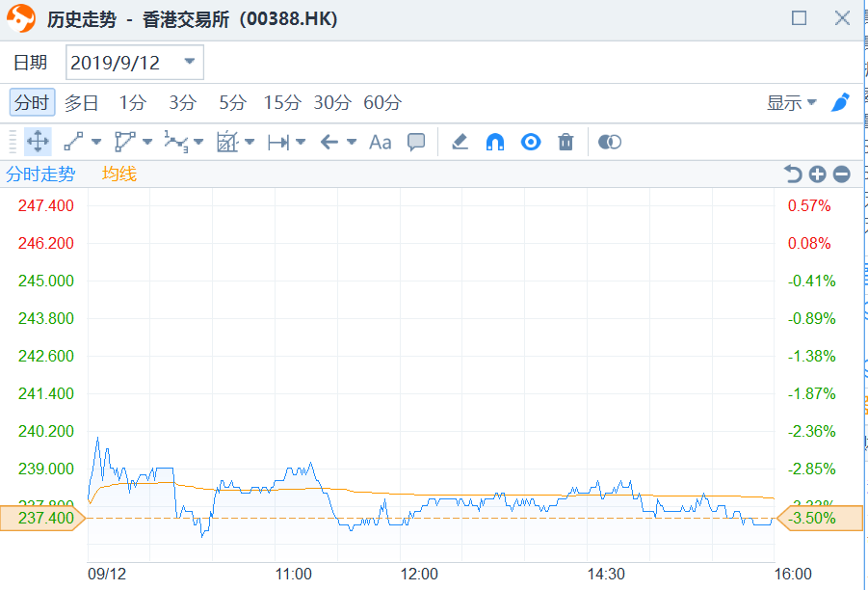This screenshot has height=590, width=868.
Task: Select the 60分 interval tab
Action: coord(381,102)
